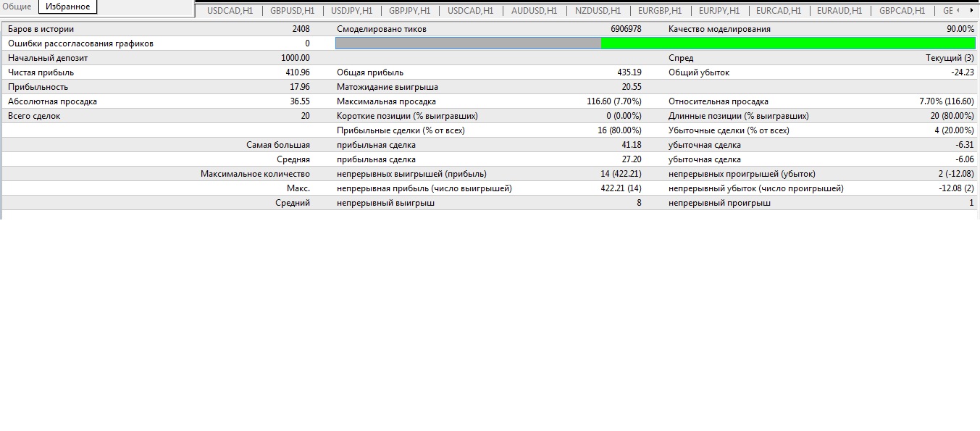The width and height of the screenshot is (980, 431).
Task: Click the Качество моделирования value 90.00%
Action: 960,29
